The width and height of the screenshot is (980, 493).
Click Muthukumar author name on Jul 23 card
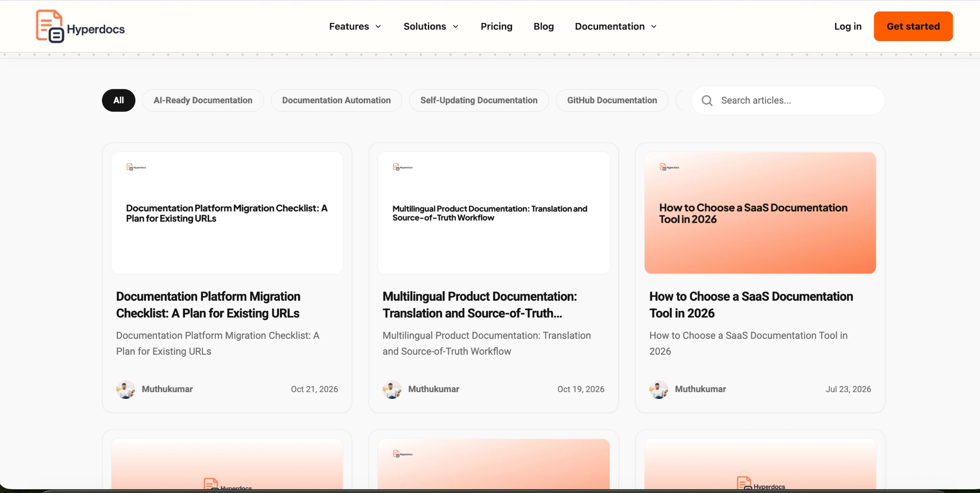[700, 389]
